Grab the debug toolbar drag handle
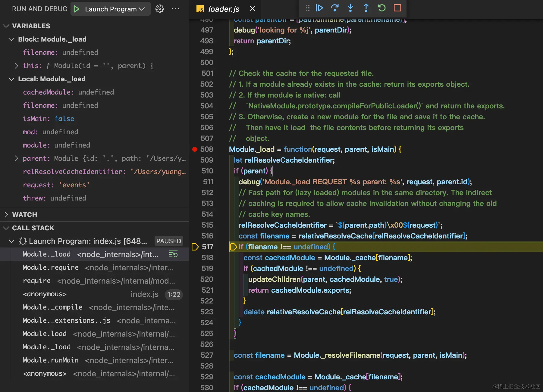The width and height of the screenshot is (543, 392). [x=307, y=8]
